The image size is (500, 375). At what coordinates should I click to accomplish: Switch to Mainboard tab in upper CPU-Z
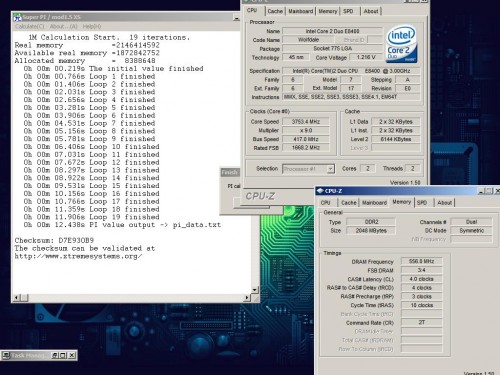pyautogui.click(x=301, y=11)
